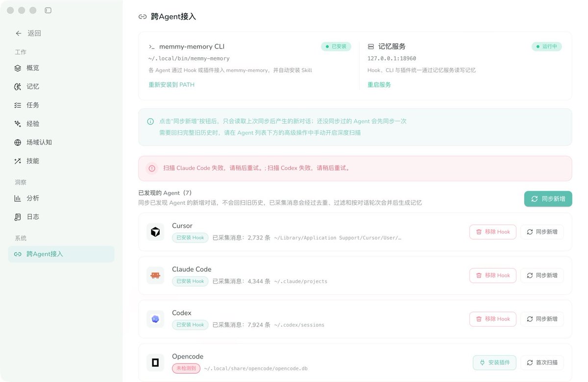
Task: Open 场域认知 section
Action: pyautogui.click(x=61, y=143)
